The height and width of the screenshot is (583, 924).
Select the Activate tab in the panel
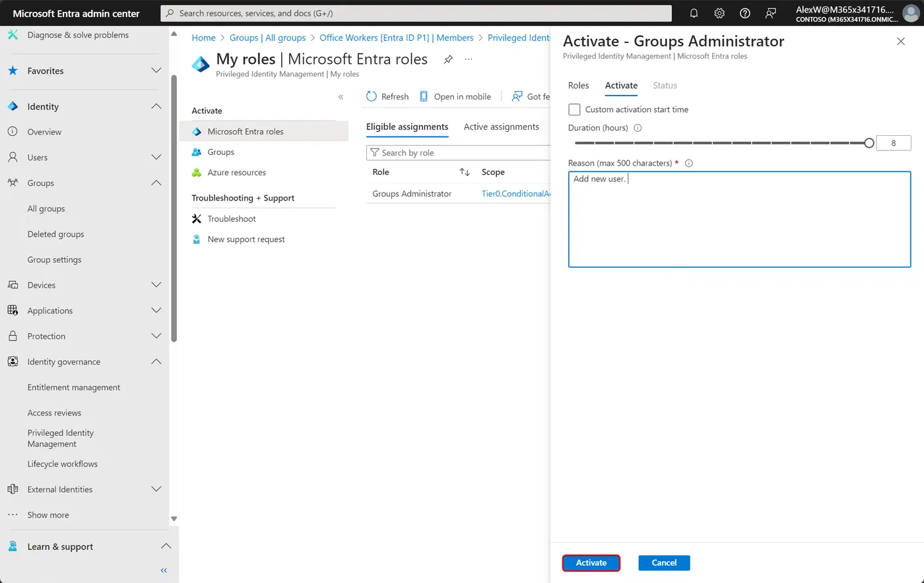point(621,86)
